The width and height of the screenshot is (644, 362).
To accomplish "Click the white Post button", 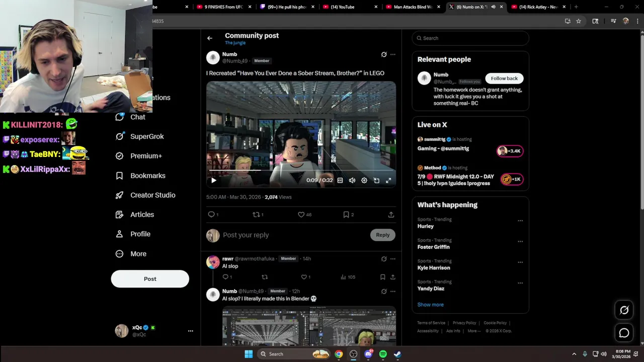I will 150,279.
